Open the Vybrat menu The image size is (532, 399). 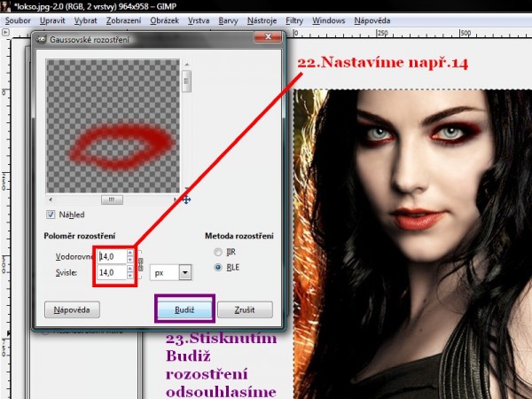[85, 20]
